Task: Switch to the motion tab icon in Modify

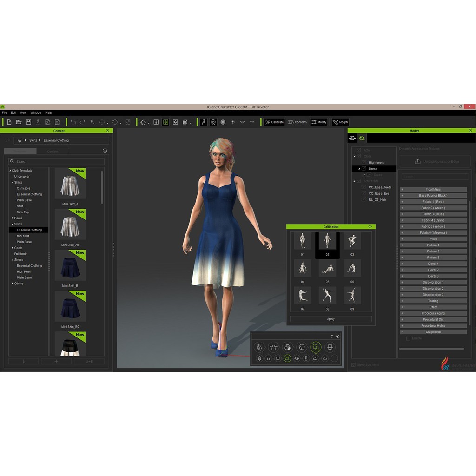Action: click(x=352, y=138)
